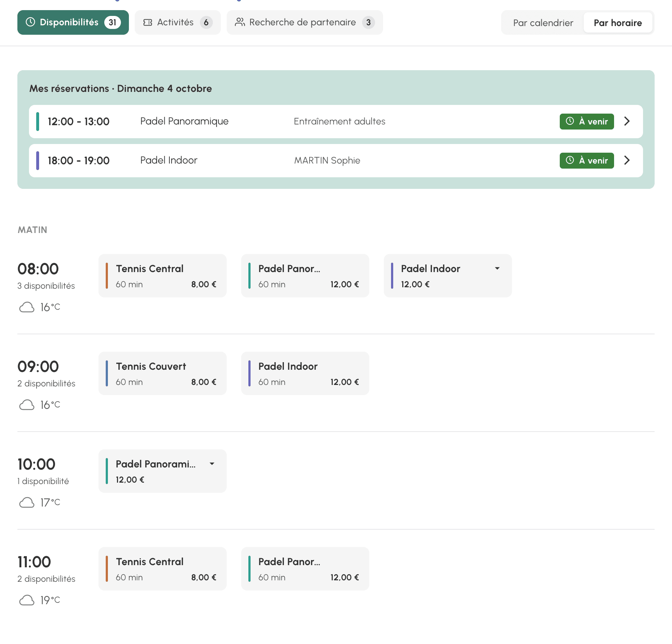The image size is (672, 644).
Task: Click the 6 count badge on Activités
Action: coord(206,22)
